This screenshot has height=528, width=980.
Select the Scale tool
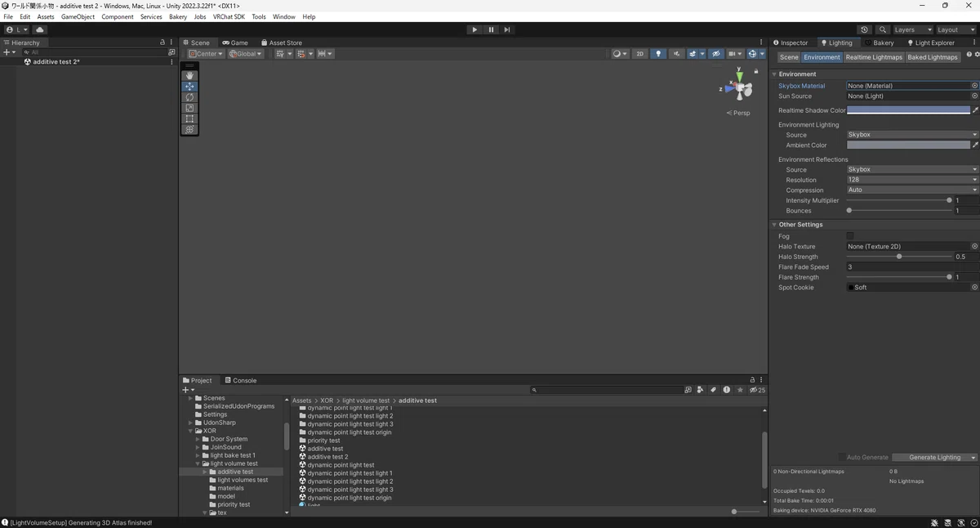pos(189,108)
